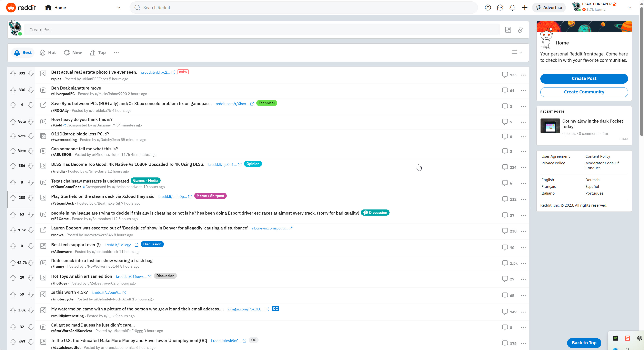
Task: Open more sort options ellipsis
Action: pos(116,52)
